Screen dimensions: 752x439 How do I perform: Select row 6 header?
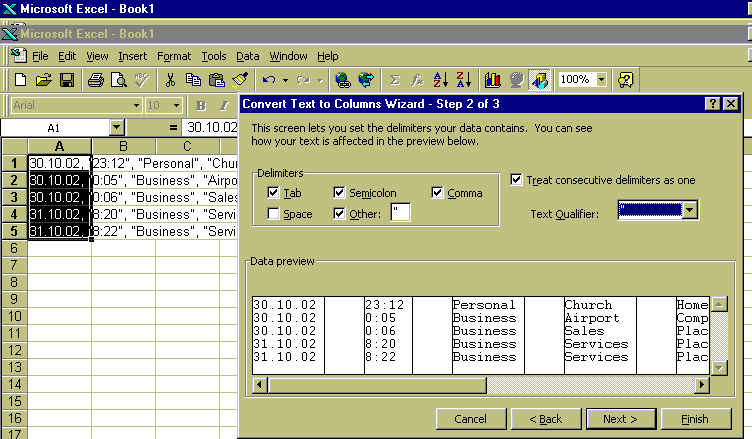tap(14, 248)
